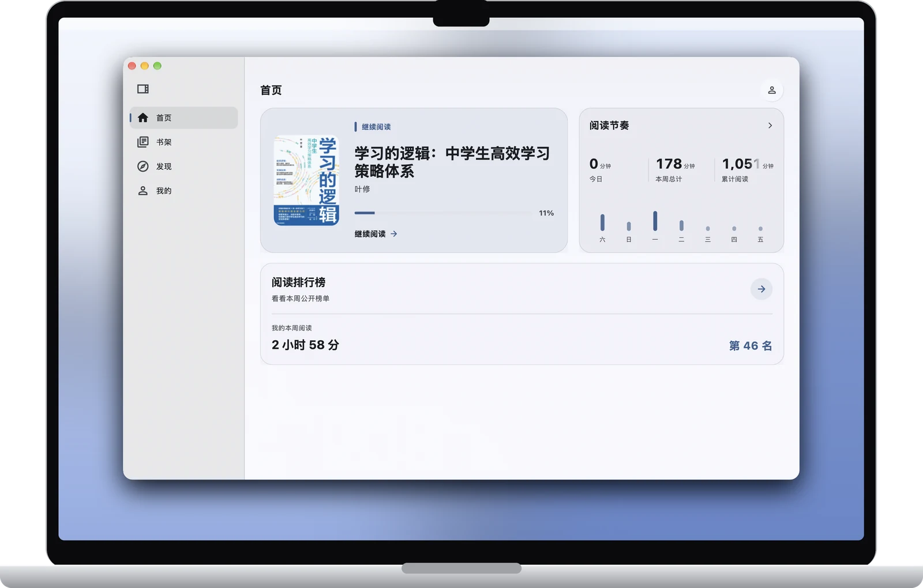Click the 四 dot in the chart

(734, 229)
